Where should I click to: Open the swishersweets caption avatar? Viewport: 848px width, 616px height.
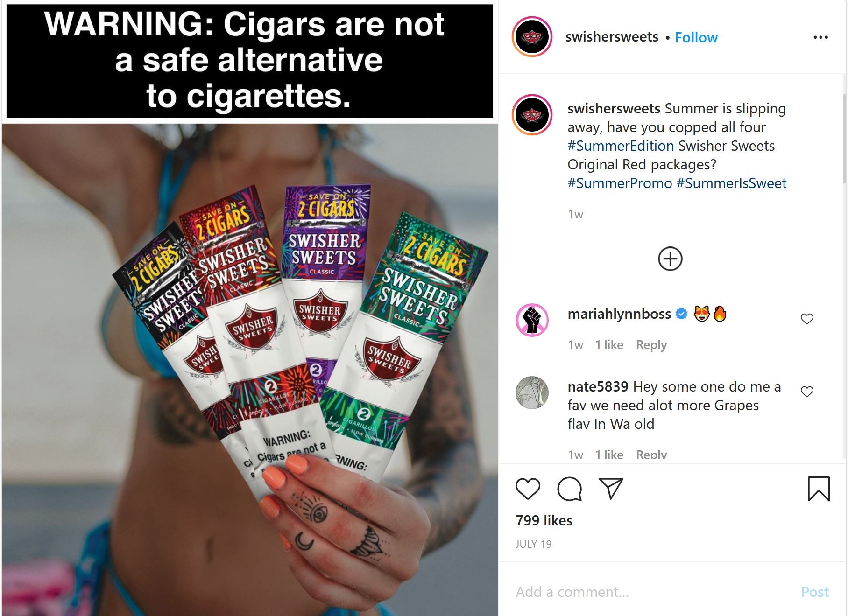click(532, 115)
